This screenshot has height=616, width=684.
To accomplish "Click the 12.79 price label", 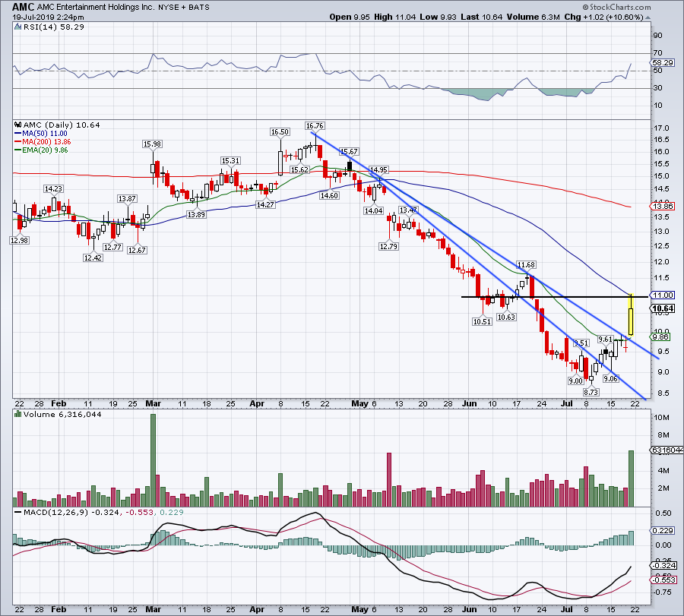I will 388,246.
